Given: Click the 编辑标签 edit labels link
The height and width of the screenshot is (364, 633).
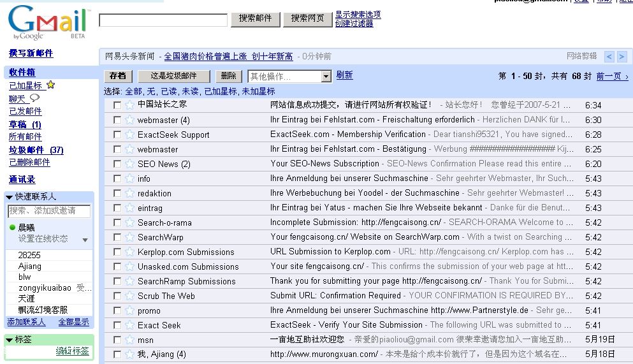Looking at the screenshot, I should pyautogui.click(x=72, y=351).
